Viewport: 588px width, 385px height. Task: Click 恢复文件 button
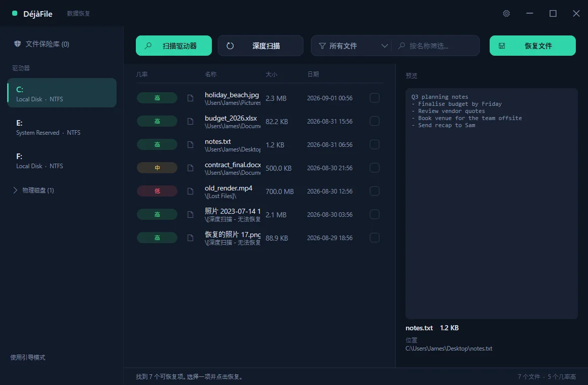point(533,46)
